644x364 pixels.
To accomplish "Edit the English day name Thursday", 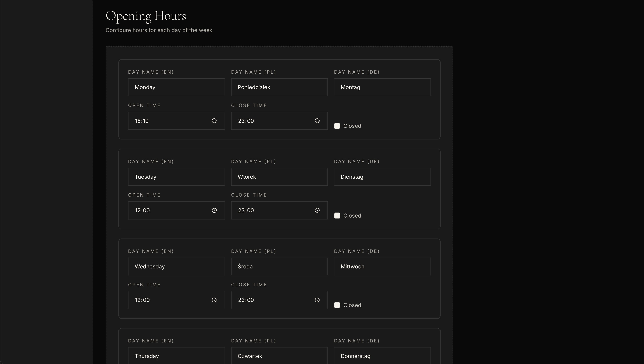I will pos(176,356).
